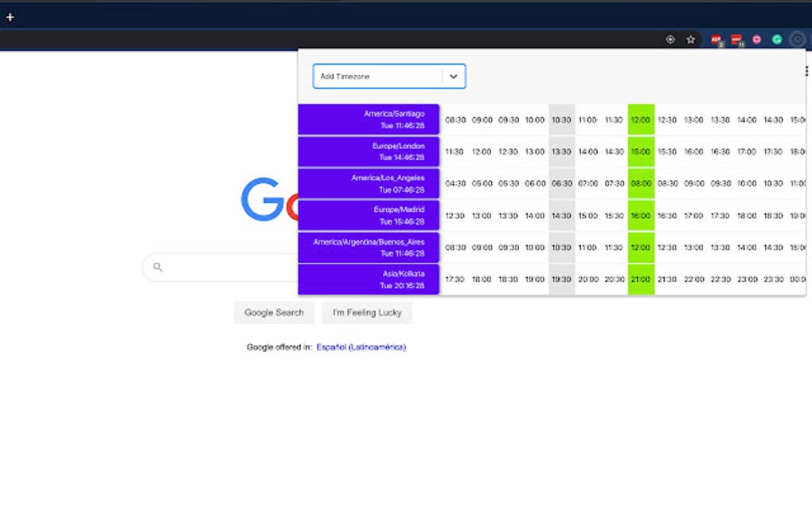Select the Asia/Kolkata timezone row
The width and height of the screenshot is (812, 508).
coord(368,279)
